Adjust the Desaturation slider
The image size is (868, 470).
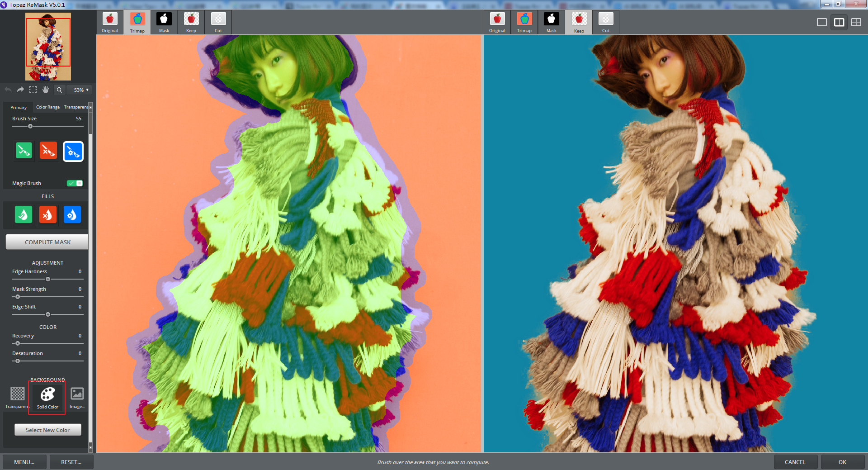(47, 361)
